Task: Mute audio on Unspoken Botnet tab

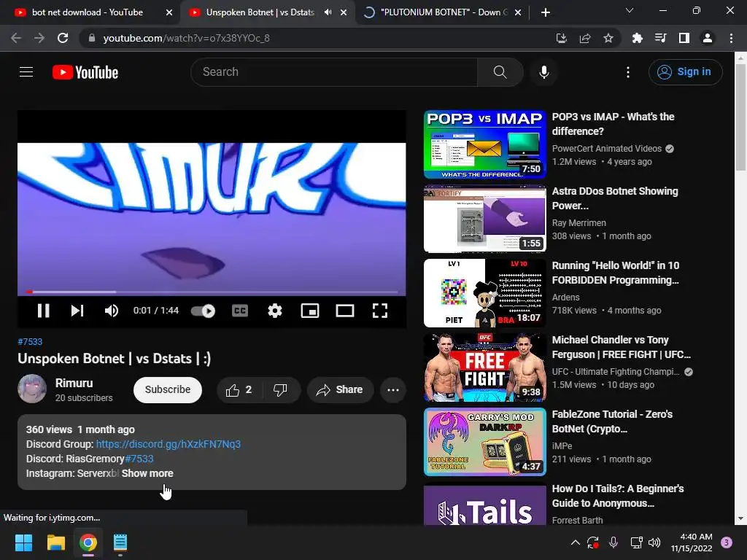Action: point(328,12)
